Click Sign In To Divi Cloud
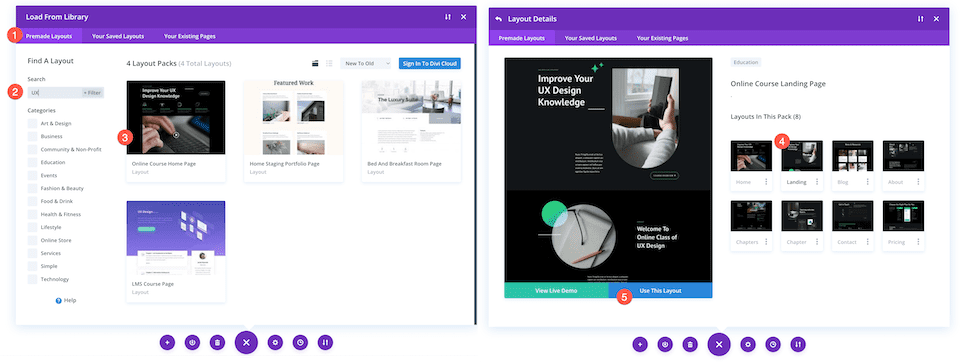Image resolution: width=960 pixels, height=362 pixels. (x=430, y=63)
